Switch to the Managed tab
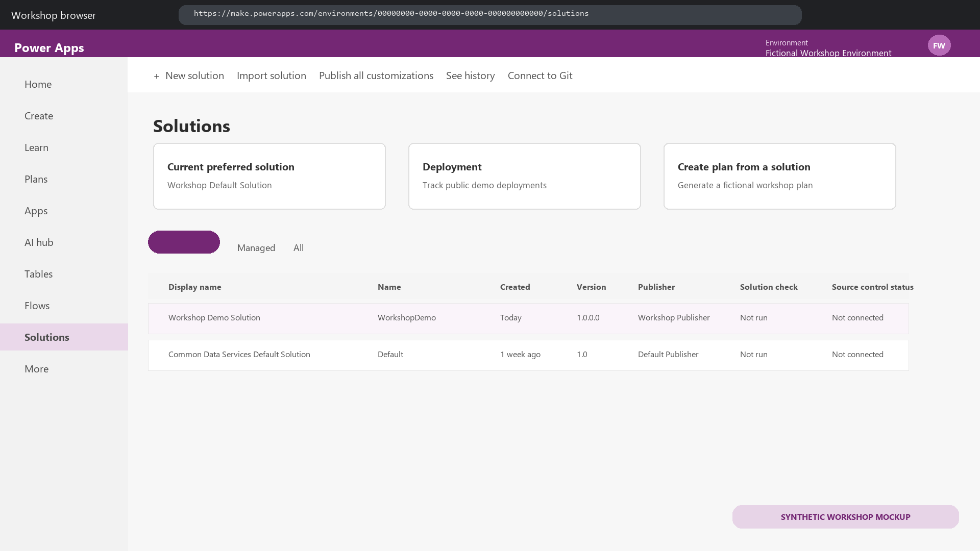980x551 pixels. tap(256, 248)
